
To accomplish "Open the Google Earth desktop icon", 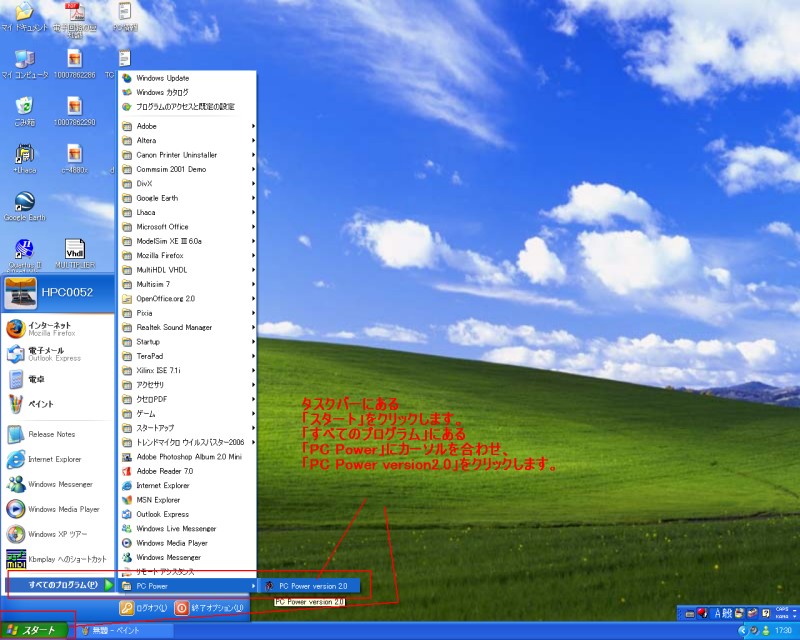I will pyautogui.click(x=24, y=207).
